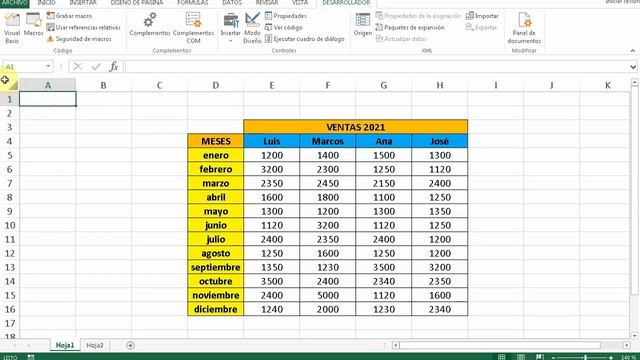Click the status bar macro record icon
The width and height of the screenshot is (640, 360).
click(x=31, y=357)
